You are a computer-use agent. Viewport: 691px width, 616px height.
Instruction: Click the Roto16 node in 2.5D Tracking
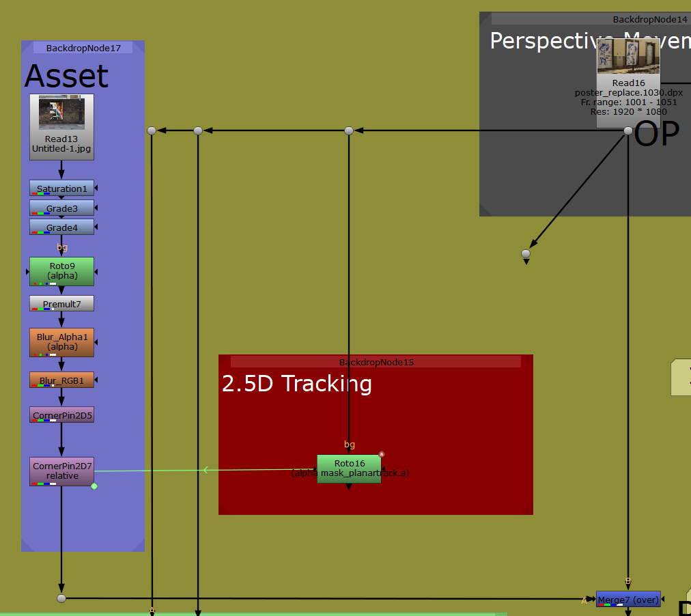pyautogui.click(x=349, y=468)
